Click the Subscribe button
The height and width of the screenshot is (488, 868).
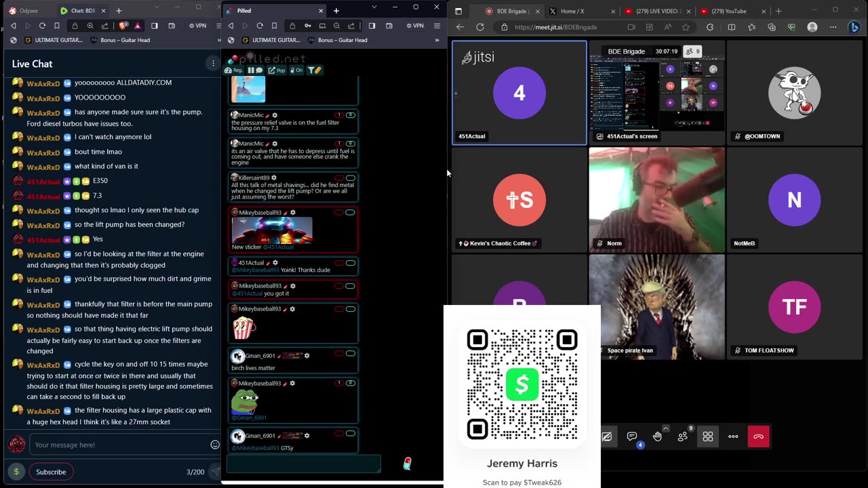tap(51, 472)
